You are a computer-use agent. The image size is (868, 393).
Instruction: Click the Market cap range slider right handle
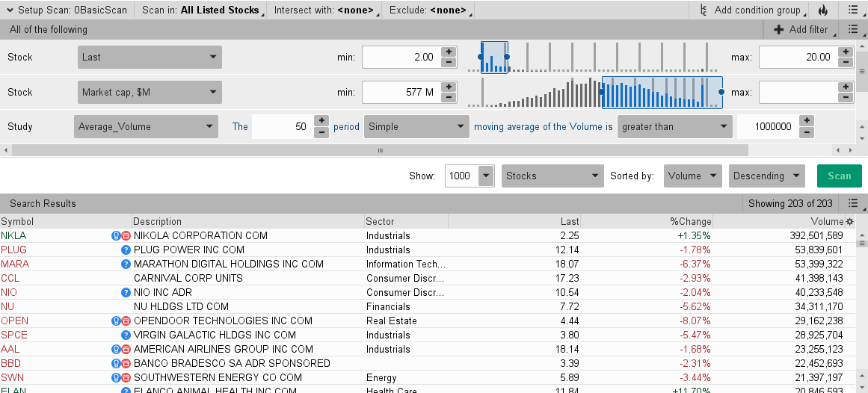(721, 92)
